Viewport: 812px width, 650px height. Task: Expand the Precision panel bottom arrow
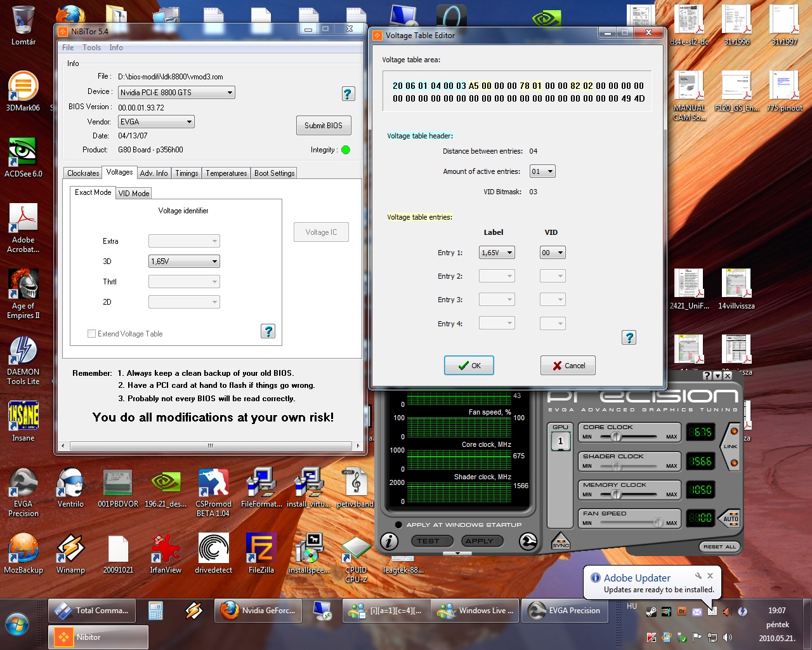coord(457,554)
